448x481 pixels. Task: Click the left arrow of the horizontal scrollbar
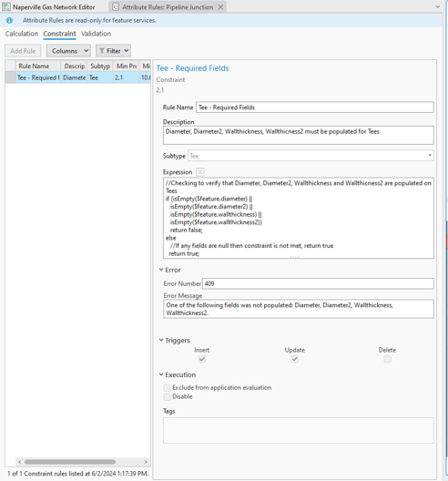(20, 462)
